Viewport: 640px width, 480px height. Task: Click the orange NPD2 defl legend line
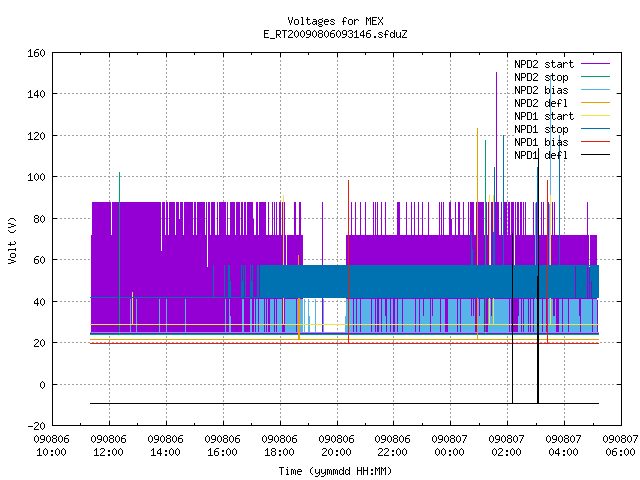click(x=595, y=103)
